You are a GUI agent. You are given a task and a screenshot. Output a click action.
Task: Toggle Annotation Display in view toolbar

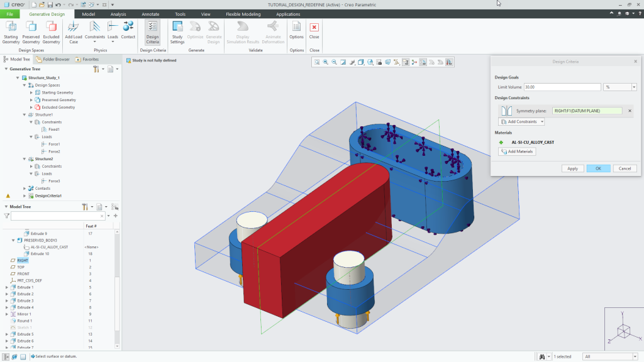click(406, 62)
